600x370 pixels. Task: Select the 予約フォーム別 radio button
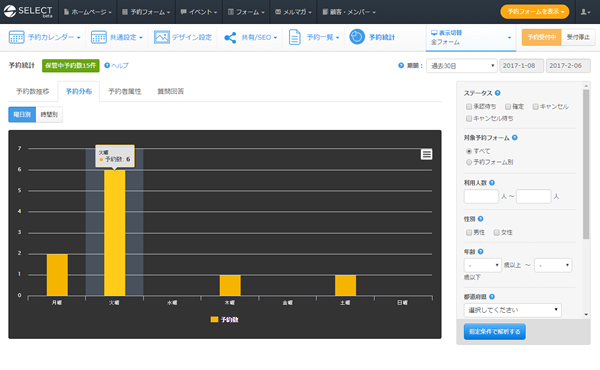[x=469, y=162]
